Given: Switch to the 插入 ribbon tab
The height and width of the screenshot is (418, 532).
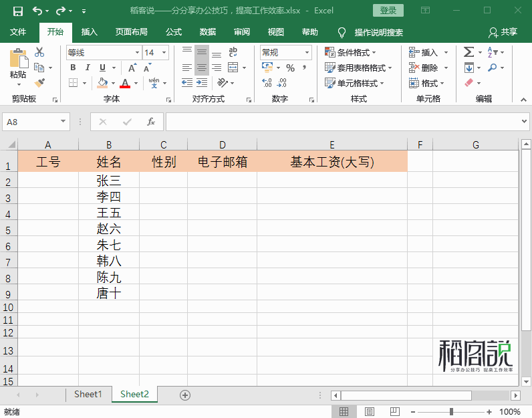Looking at the screenshot, I should point(90,32).
